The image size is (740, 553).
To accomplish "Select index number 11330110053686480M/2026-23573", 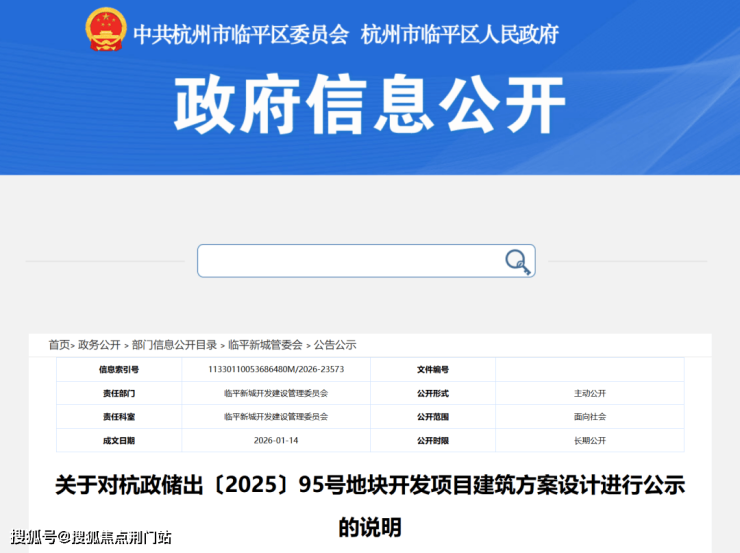I will 276,369.
